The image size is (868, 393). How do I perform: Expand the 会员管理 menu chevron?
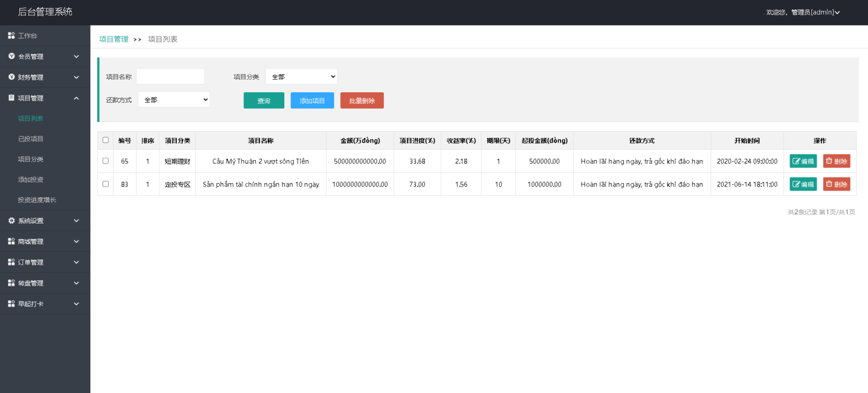tap(76, 57)
